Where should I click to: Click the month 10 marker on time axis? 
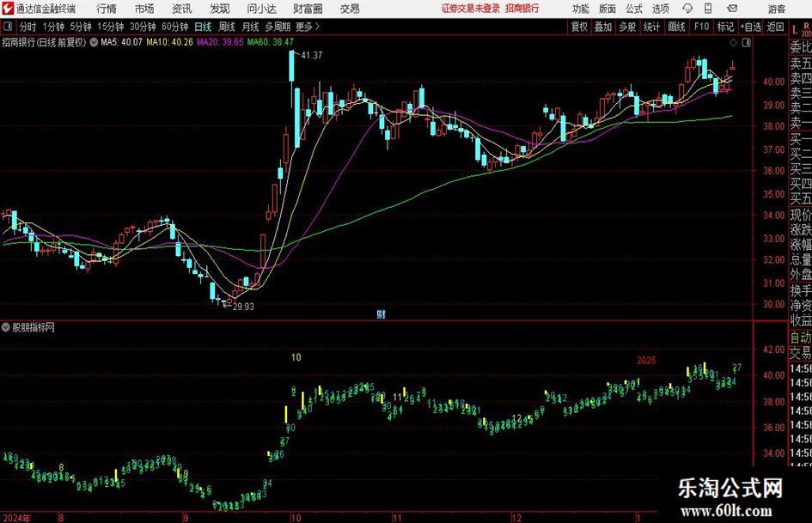296,518
